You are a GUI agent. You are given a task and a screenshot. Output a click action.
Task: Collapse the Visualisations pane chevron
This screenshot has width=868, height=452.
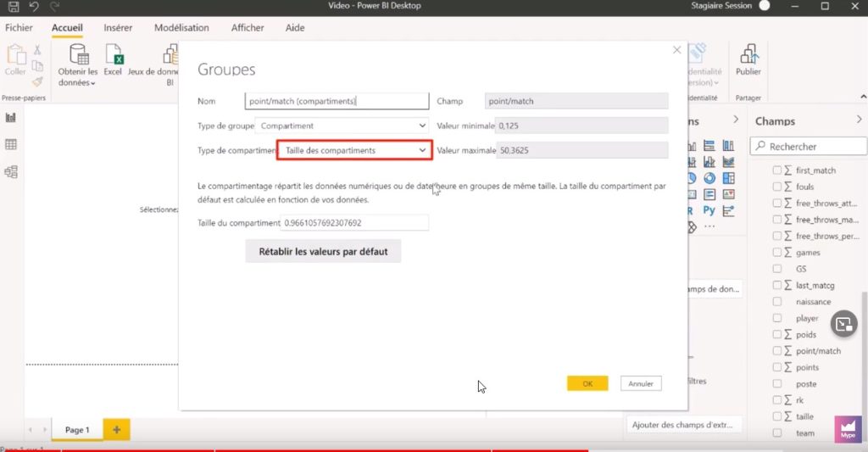tap(736, 119)
